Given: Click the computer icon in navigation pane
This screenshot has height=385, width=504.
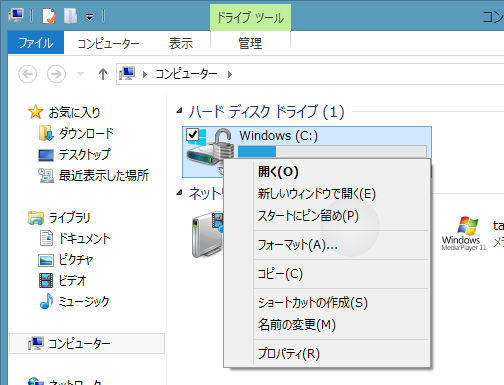Looking at the screenshot, I should pyautogui.click(x=36, y=343).
